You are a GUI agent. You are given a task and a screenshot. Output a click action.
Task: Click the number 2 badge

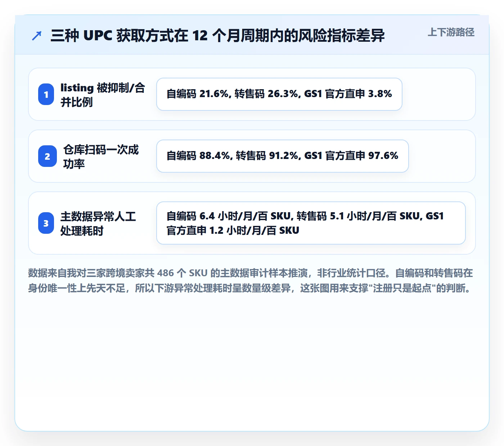tap(48, 156)
